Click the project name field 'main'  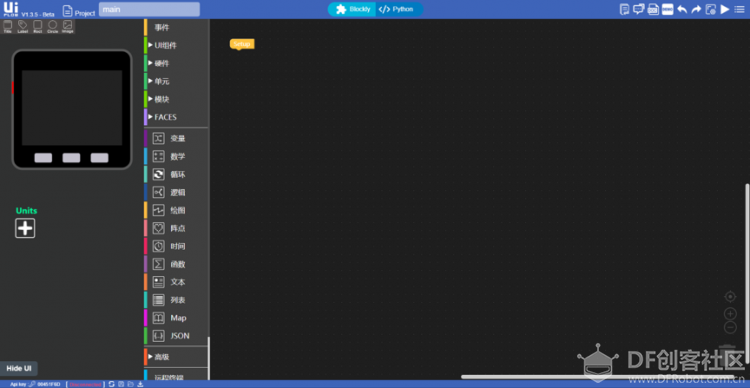pos(149,9)
